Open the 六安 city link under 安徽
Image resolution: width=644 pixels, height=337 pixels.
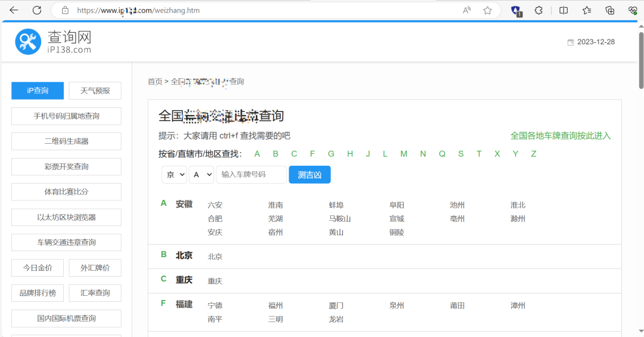[x=215, y=205]
